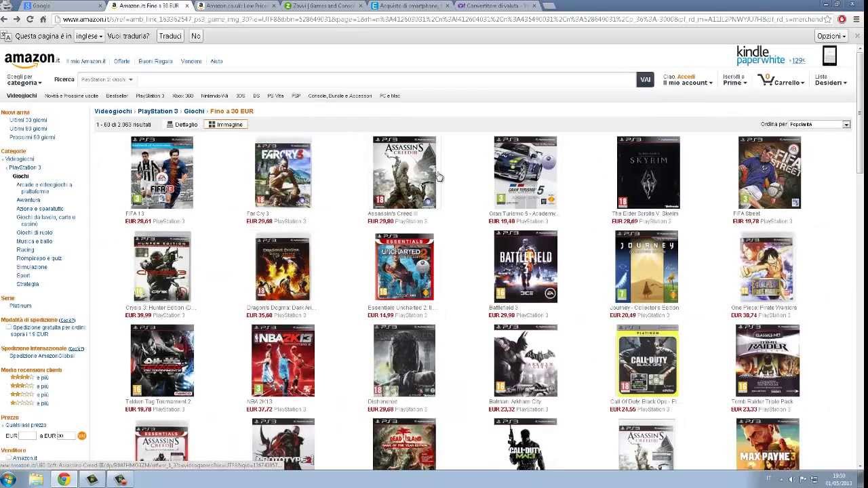Click maximum EUR price input
The image size is (868, 488).
65,436
